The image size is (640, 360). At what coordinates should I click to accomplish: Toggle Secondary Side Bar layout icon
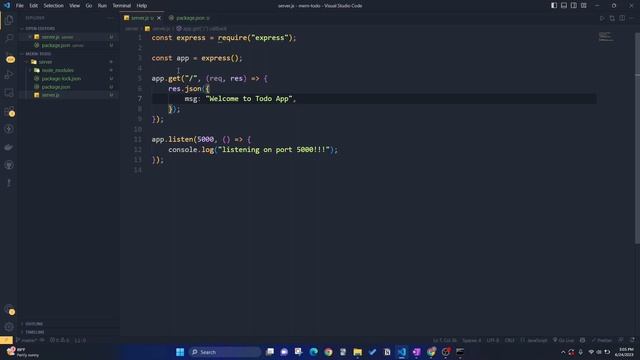[574, 6]
